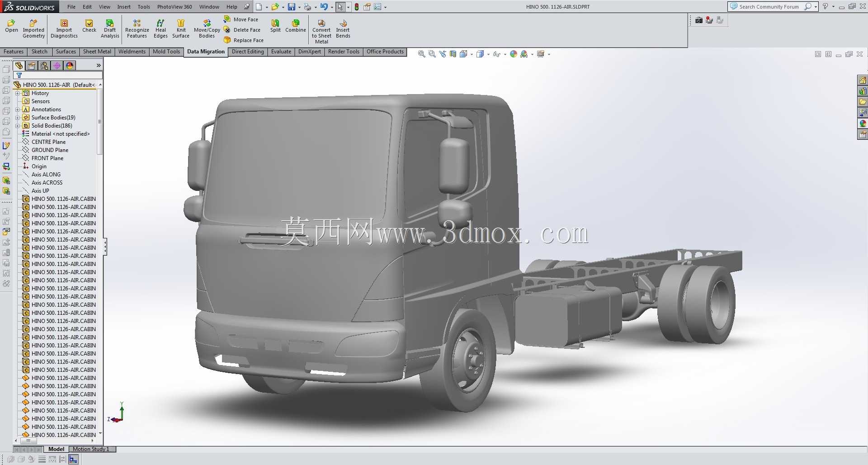The height and width of the screenshot is (465, 868).
Task: Open the Draft Analysis tool
Action: 110,23
